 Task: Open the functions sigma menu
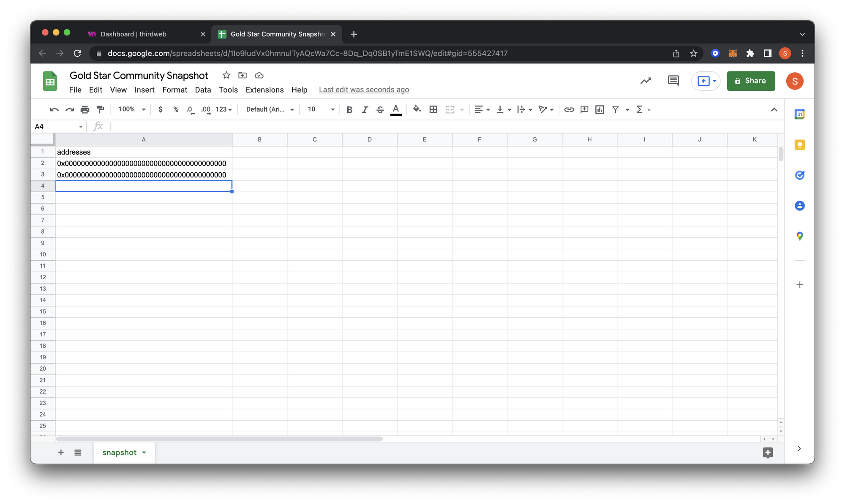(643, 109)
